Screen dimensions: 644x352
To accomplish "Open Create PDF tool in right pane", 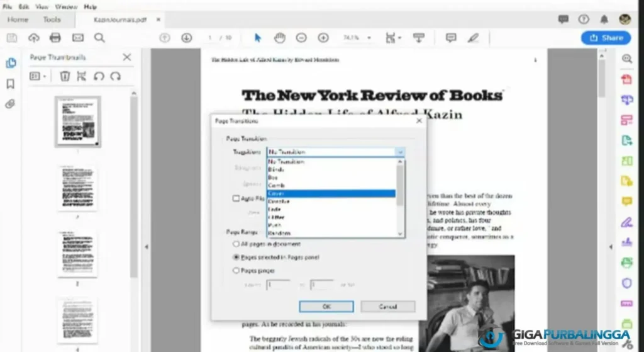I will coord(627,79).
